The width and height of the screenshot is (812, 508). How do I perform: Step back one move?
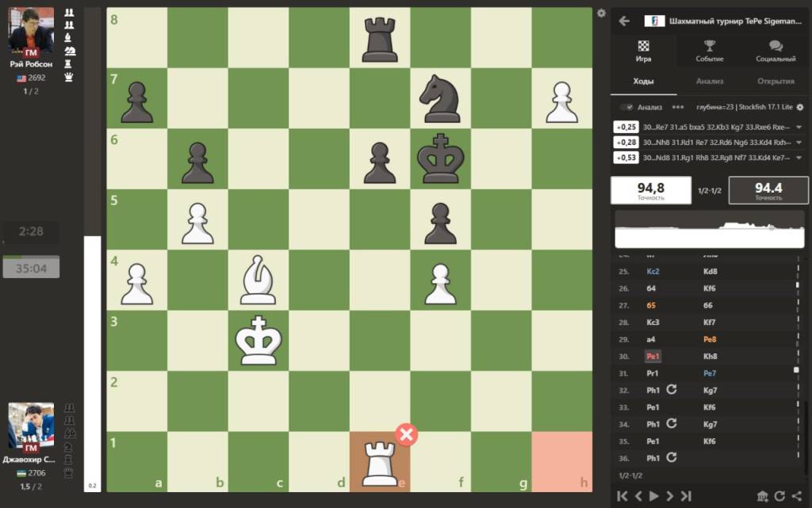(x=638, y=496)
